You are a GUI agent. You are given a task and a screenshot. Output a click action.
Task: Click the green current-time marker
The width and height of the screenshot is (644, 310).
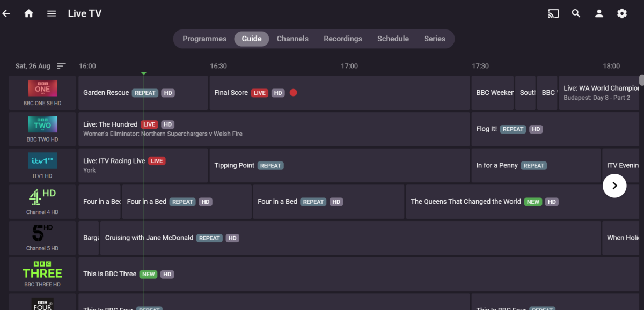143,73
